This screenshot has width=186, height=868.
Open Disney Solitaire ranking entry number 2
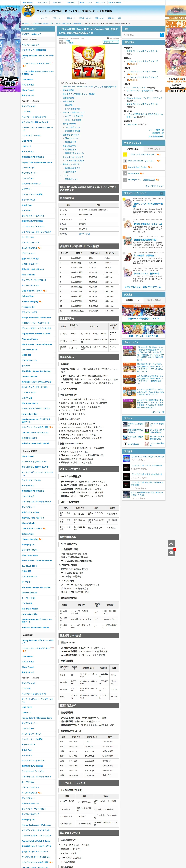[141, 161]
